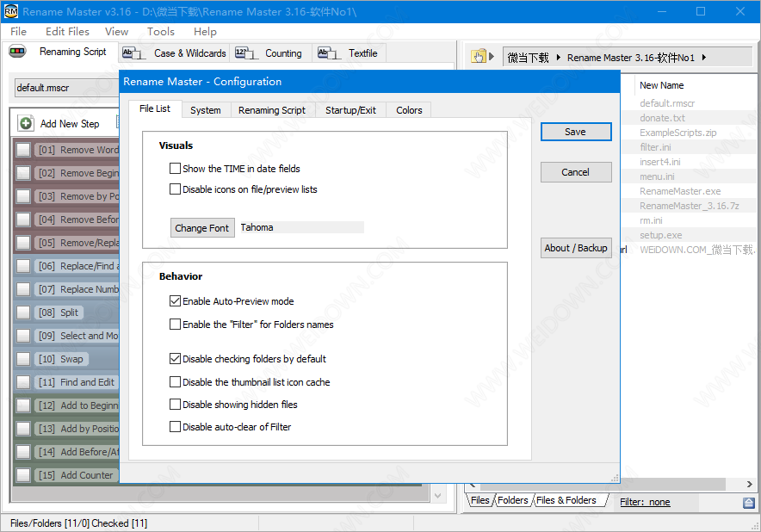
Task: Toggle checkbox for step [10] Swap
Action: click(23, 359)
